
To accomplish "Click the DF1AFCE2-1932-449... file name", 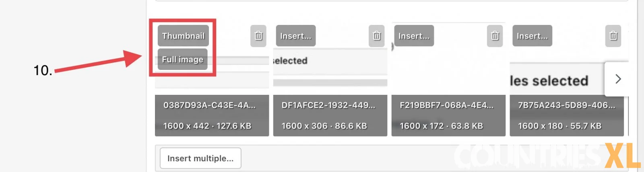I will click(328, 105).
